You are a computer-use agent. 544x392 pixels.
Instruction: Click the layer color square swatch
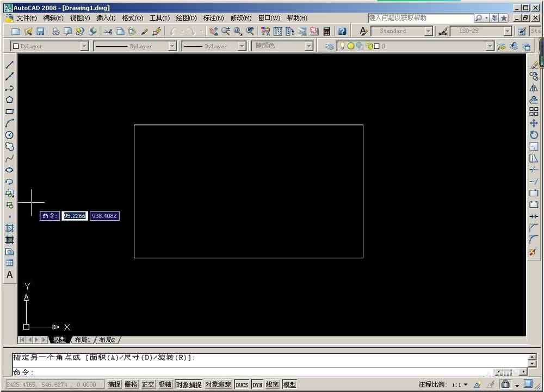377,46
